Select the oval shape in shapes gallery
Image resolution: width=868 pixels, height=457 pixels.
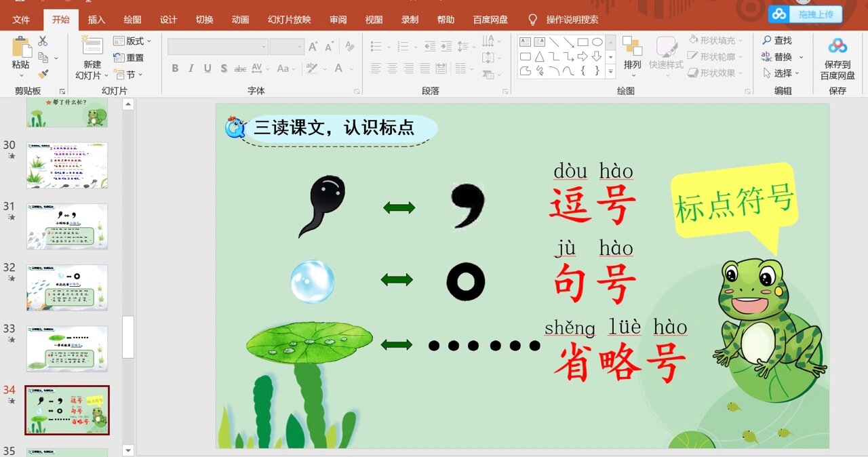point(597,42)
